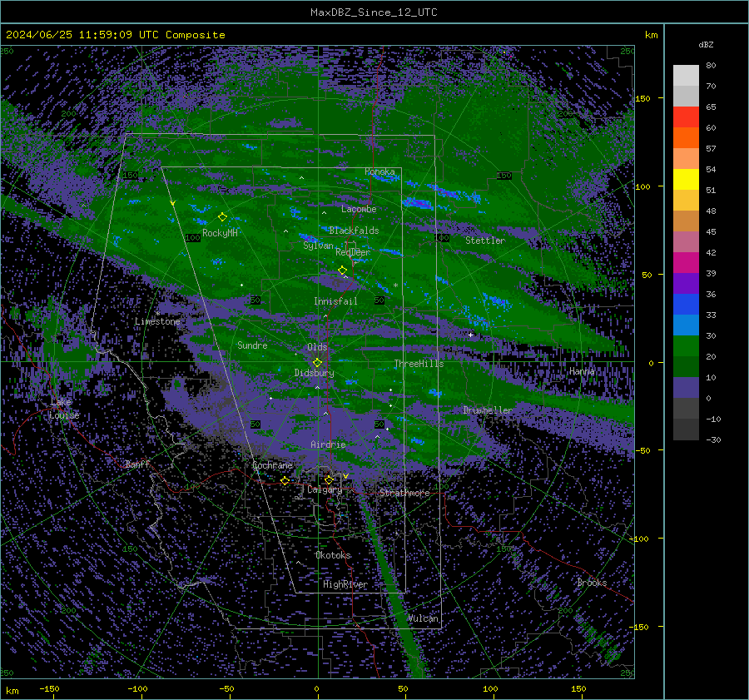Click the yellow diamond marker below Cochrane
The height and width of the screenshot is (700, 749).
pyautogui.click(x=285, y=481)
